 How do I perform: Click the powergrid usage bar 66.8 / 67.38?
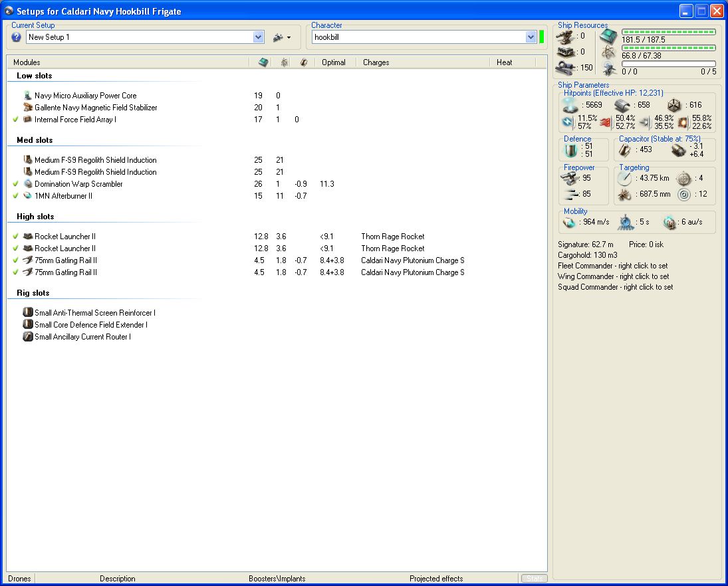point(669,48)
